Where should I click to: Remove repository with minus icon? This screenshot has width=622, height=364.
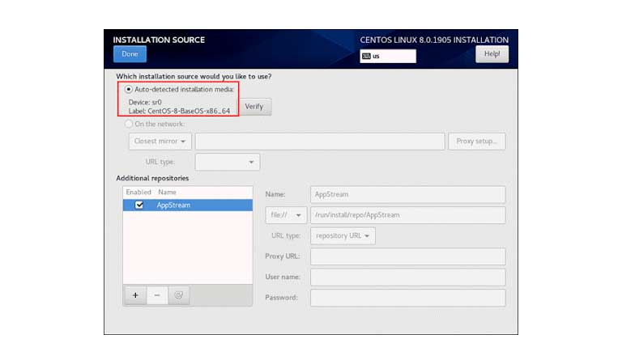coord(157,295)
